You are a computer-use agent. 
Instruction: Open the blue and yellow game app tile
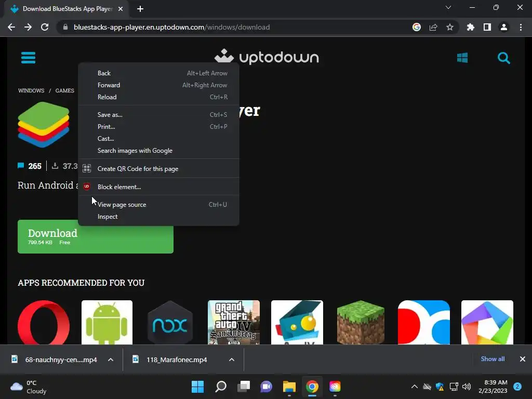[297, 322]
